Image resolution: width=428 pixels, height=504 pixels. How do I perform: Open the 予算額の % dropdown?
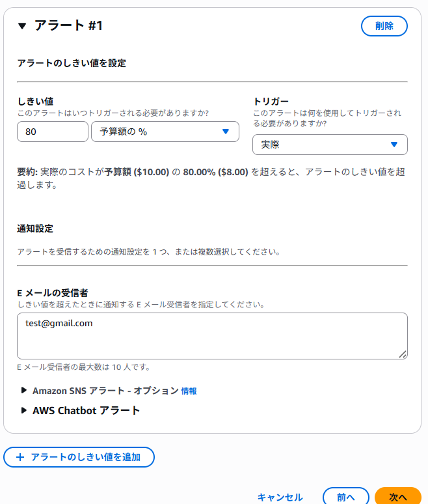point(165,132)
